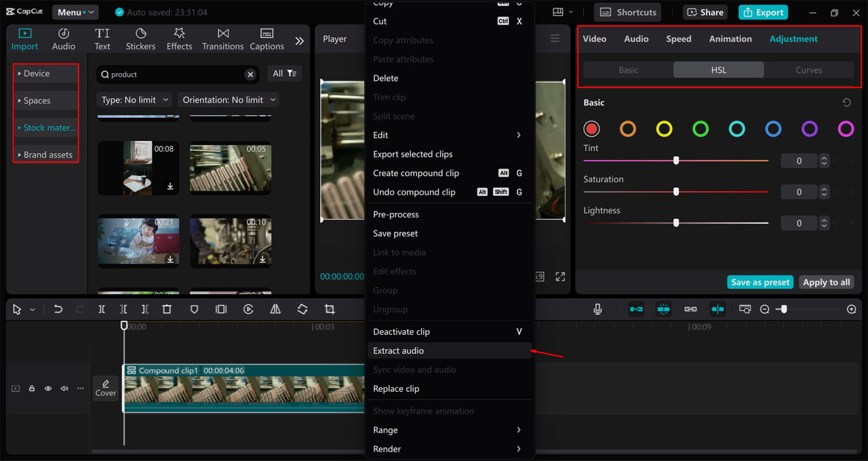The image size is (868, 461).
Task: Open the Stickers tab
Action: click(x=140, y=39)
